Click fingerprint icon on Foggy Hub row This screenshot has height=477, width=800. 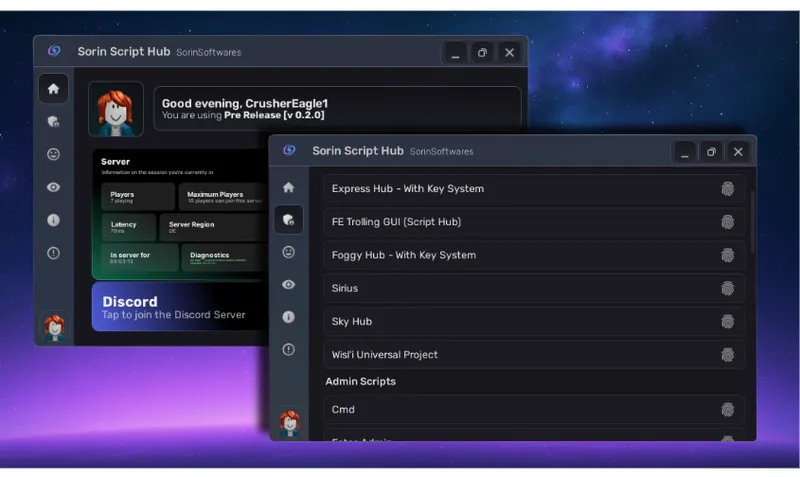tap(728, 255)
